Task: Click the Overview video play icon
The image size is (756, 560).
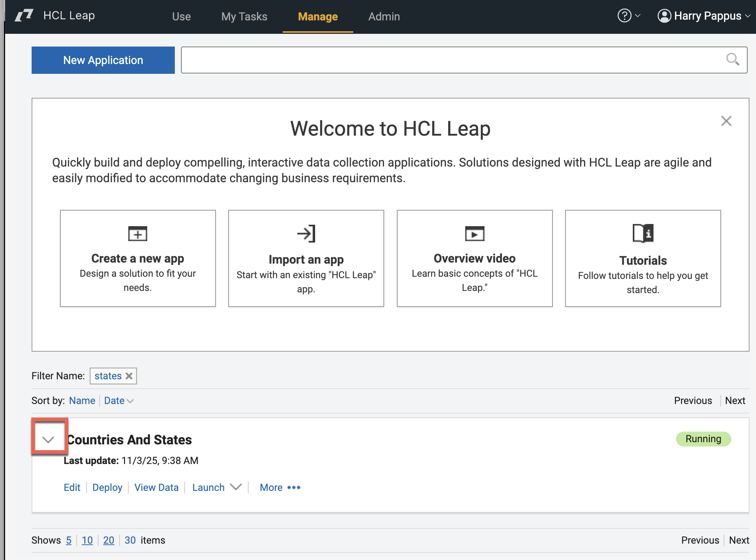Action: coord(474,233)
